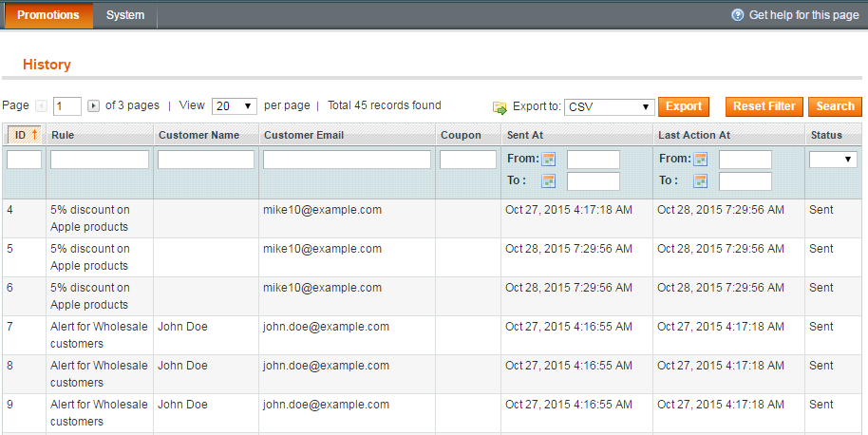The width and height of the screenshot is (868, 435).
Task: Go to next page arrow icon
Action: tap(94, 105)
